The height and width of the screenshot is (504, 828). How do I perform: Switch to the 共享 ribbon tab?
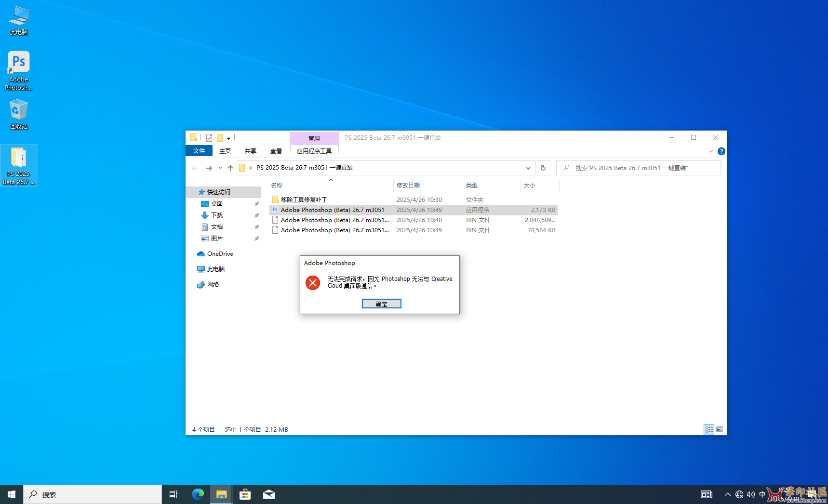(251, 151)
